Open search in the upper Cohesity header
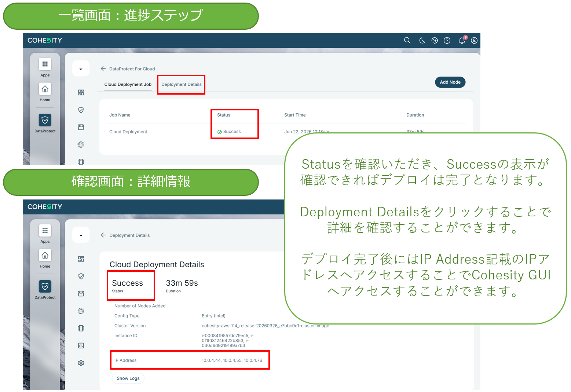571x392 pixels. [407, 40]
